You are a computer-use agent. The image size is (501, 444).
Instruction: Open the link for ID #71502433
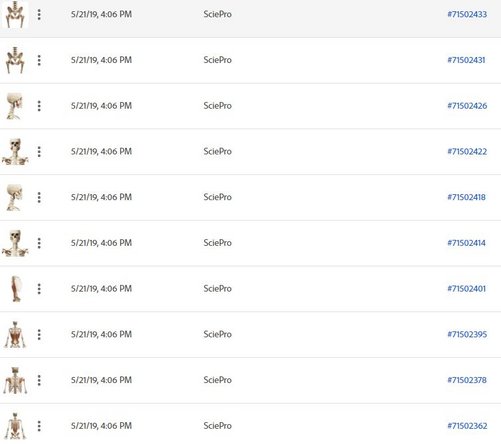[467, 14]
